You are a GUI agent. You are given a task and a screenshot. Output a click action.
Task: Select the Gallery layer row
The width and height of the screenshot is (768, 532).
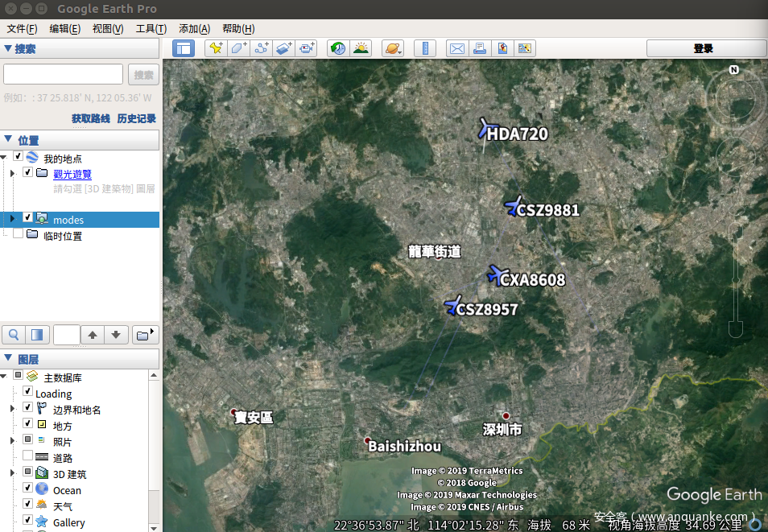(68, 522)
